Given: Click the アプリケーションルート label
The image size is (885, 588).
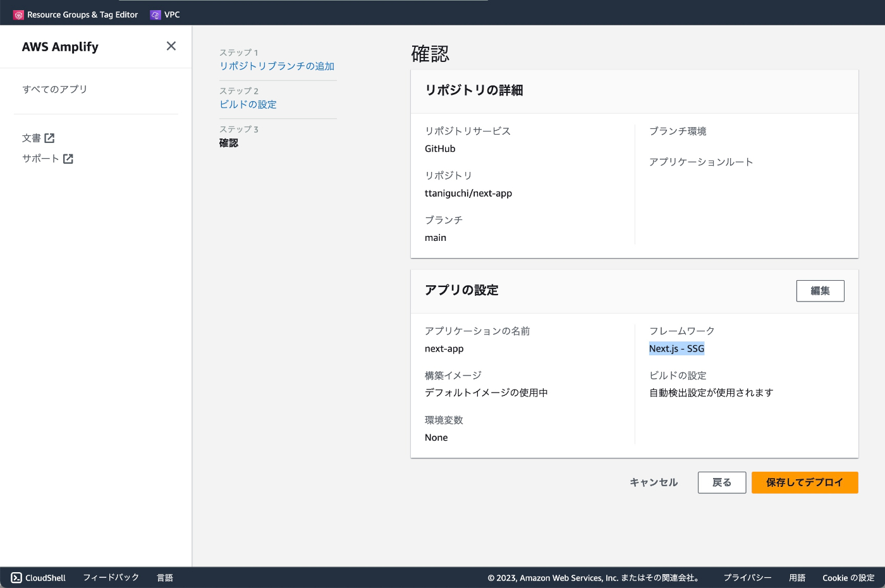Looking at the screenshot, I should pos(701,162).
